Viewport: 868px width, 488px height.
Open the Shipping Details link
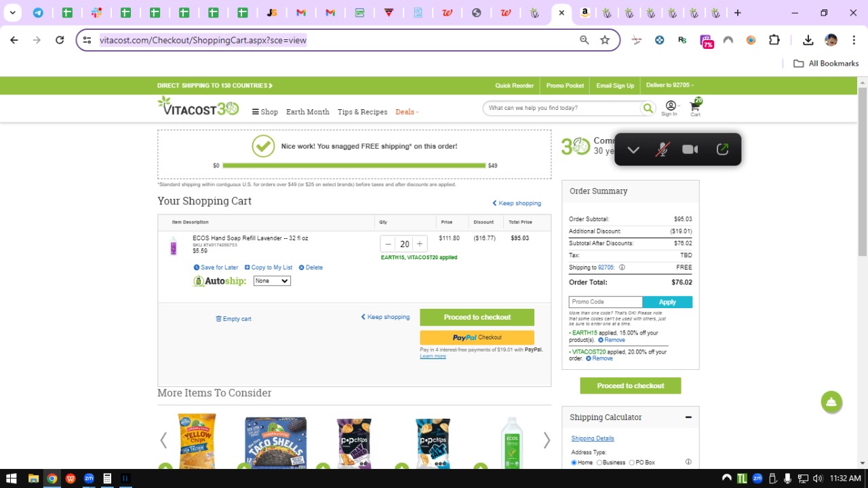pyautogui.click(x=593, y=438)
